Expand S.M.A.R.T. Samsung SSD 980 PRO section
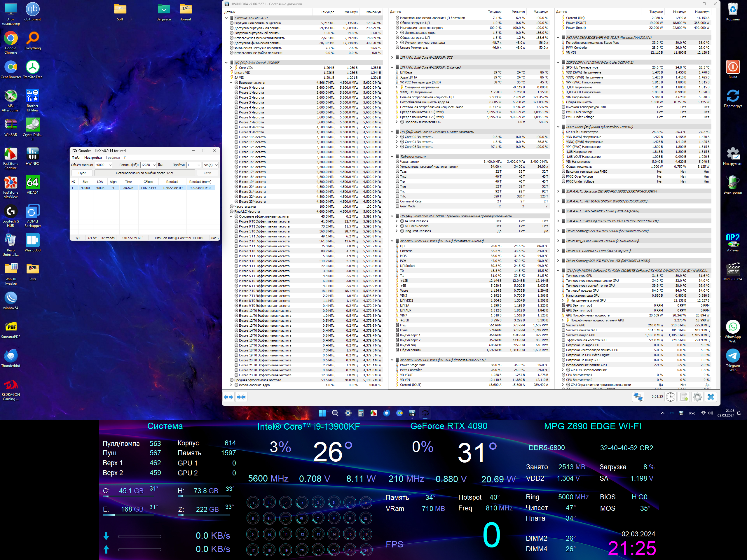Viewport: 747px width, 560px height. click(x=558, y=191)
